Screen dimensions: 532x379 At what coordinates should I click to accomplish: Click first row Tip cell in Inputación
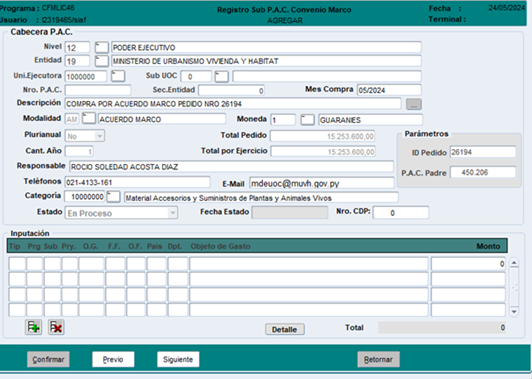pos(17,264)
